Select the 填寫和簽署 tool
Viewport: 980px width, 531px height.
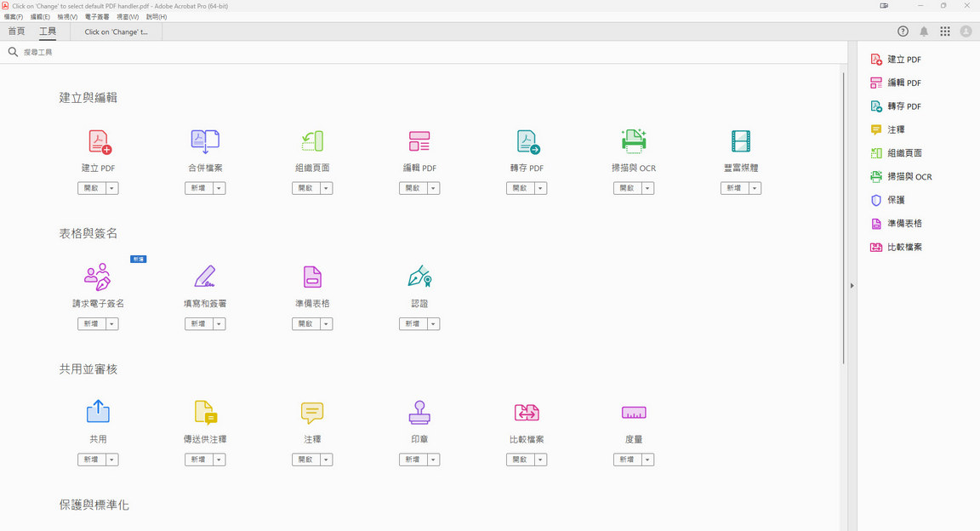tap(205, 276)
